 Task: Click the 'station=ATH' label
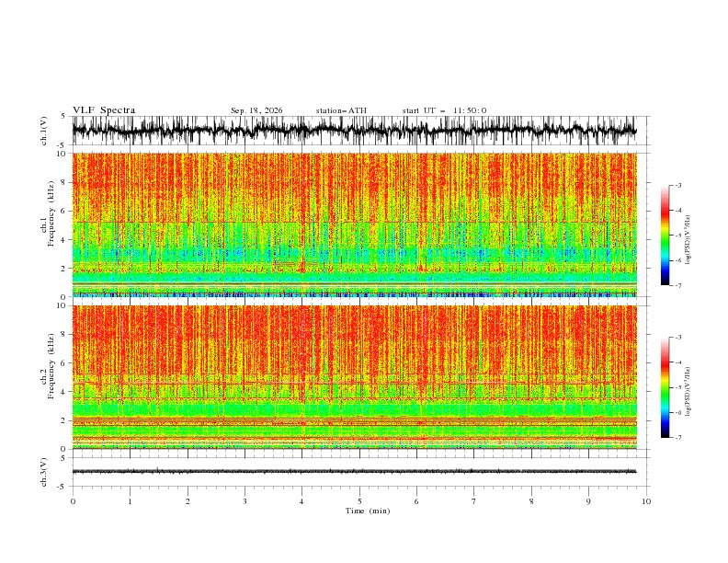point(341,110)
